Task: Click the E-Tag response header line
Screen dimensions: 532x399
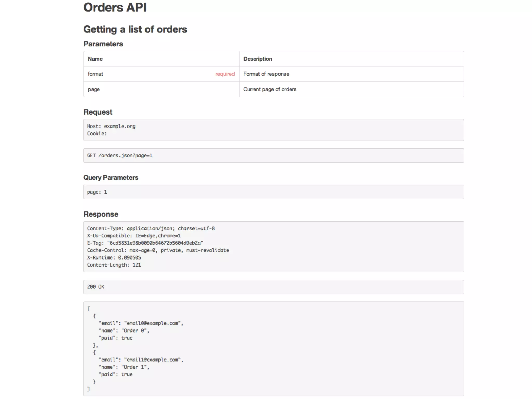Action: (x=145, y=243)
